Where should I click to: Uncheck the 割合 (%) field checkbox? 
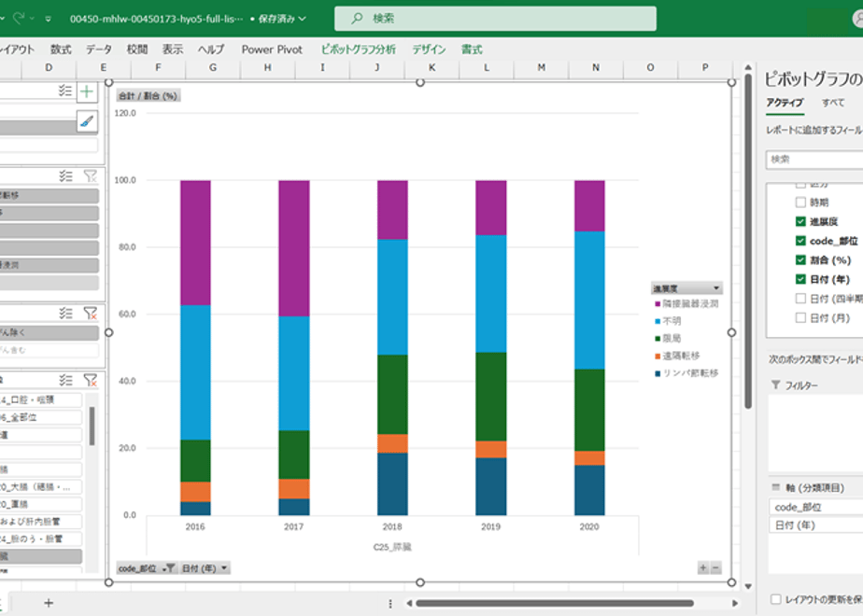800,260
